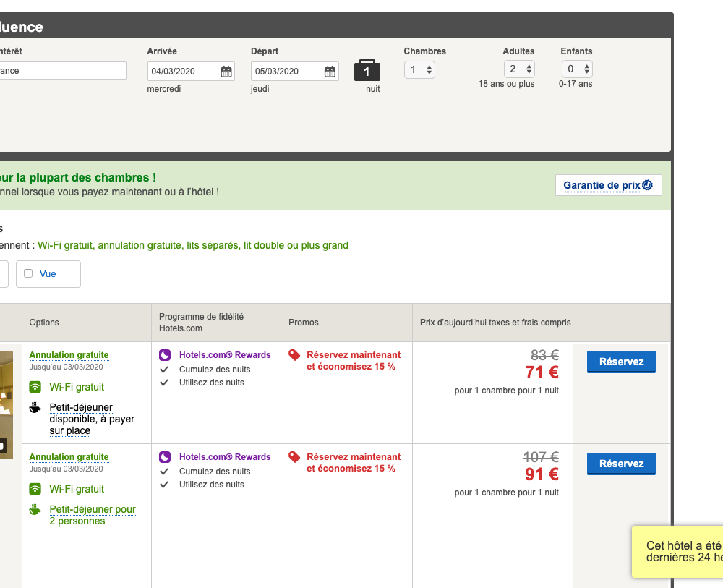The image size is (723, 588).
Task: Click the green breakfast cup icon in second row
Action: coord(35,510)
